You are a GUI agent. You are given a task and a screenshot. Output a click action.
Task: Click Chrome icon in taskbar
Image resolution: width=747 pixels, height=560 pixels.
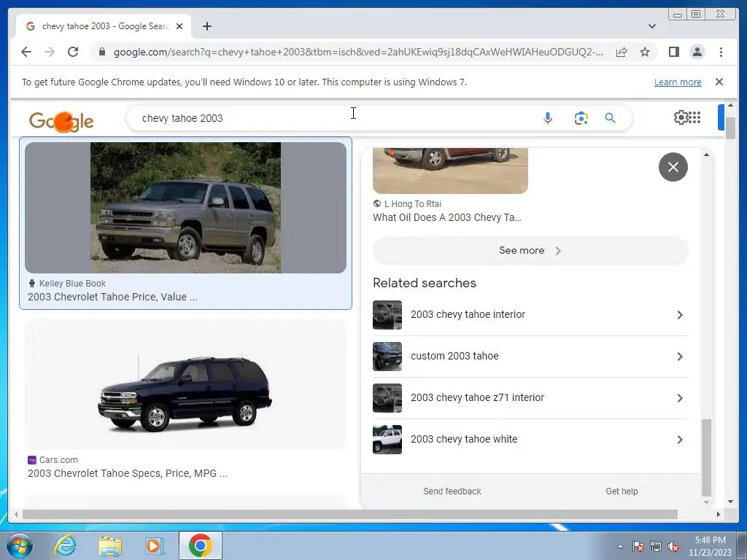click(200, 545)
